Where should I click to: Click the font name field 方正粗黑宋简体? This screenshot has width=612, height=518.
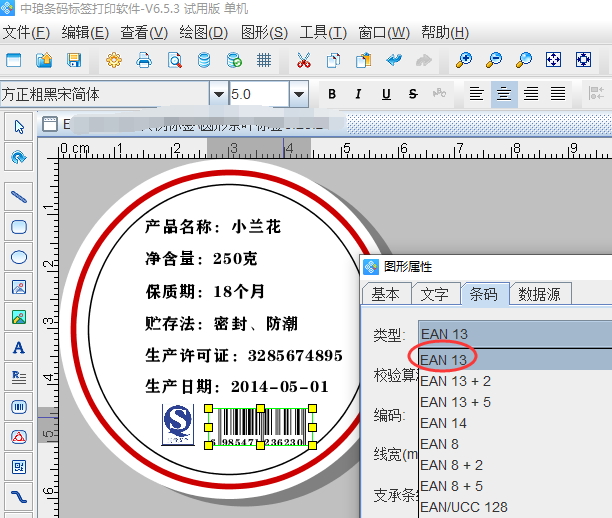[x=105, y=94]
